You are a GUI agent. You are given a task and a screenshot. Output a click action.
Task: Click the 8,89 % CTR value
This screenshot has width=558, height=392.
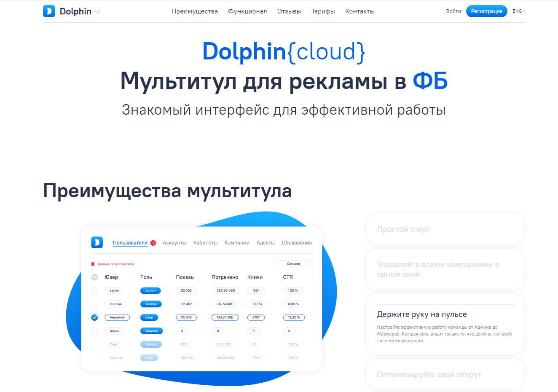pyautogui.click(x=293, y=304)
